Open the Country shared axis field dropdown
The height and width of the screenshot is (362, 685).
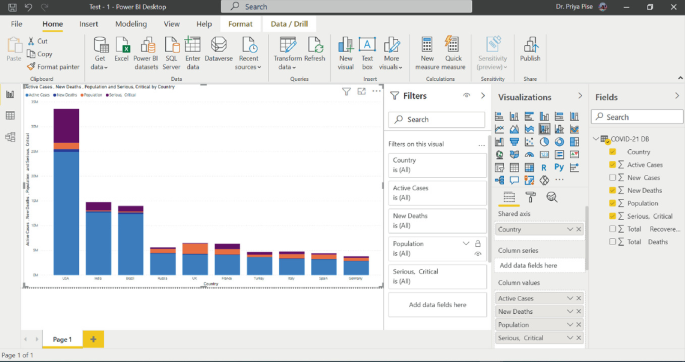pyautogui.click(x=570, y=229)
